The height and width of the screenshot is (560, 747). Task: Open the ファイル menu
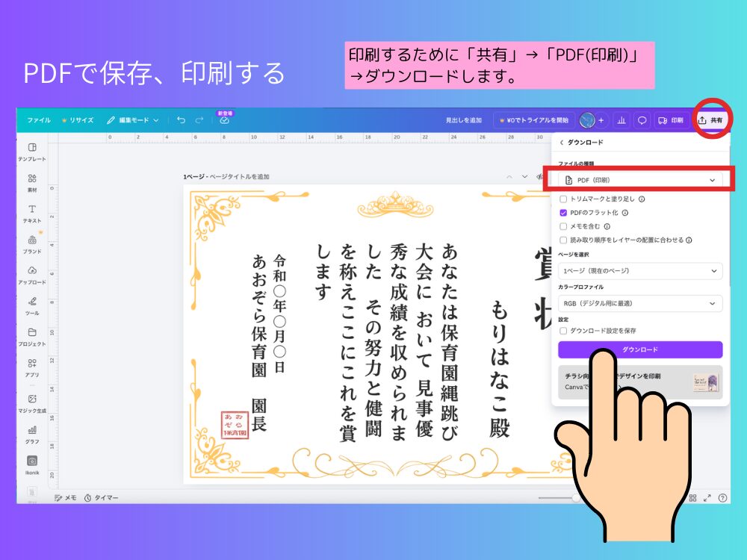[x=39, y=120]
